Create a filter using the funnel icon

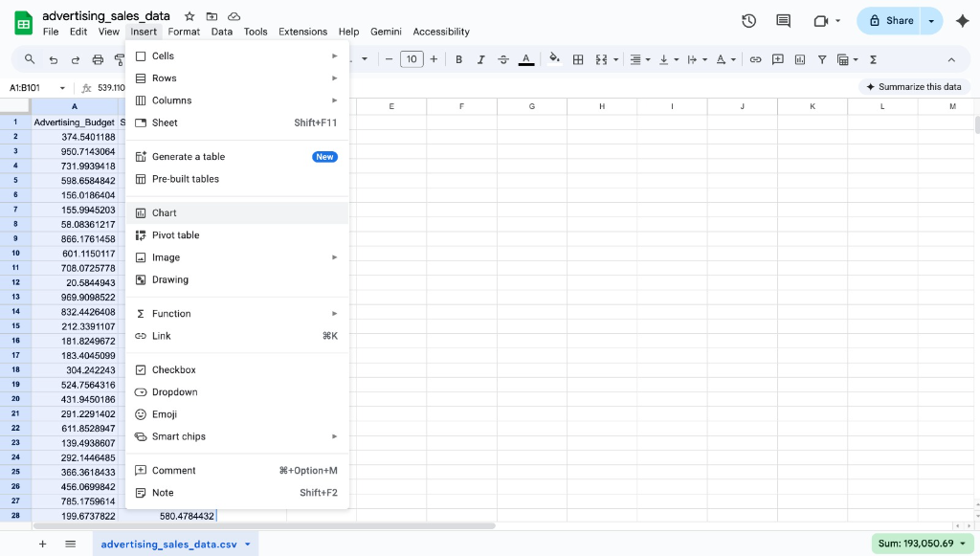pyautogui.click(x=822, y=58)
